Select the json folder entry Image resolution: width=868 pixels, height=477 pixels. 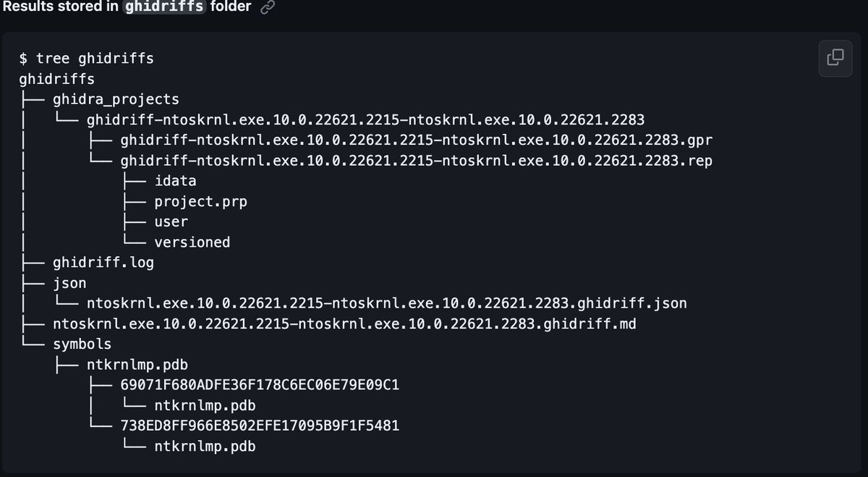[x=69, y=283]
